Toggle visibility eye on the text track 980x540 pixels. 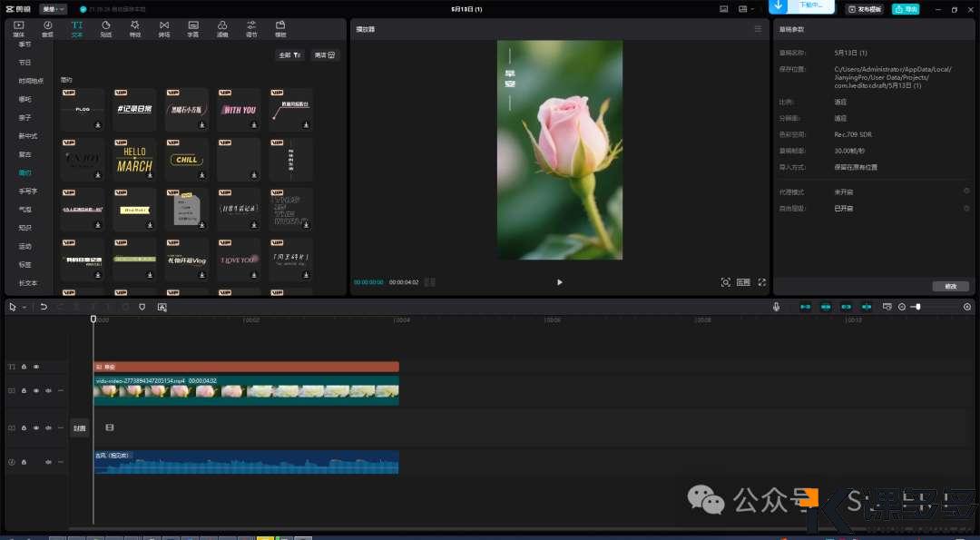(x=36, y=367)
